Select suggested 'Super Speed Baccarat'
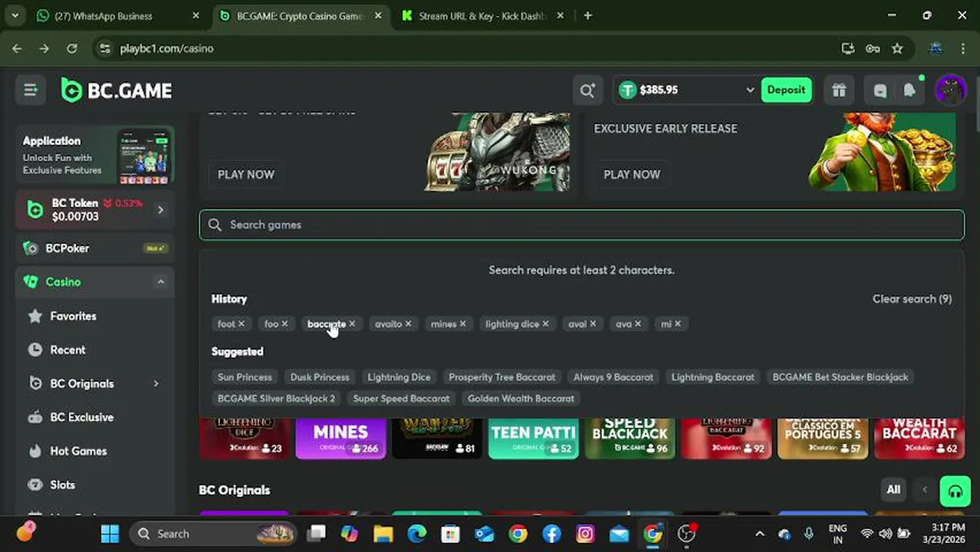Screen dimensions: 980x552 coord(401,399)
